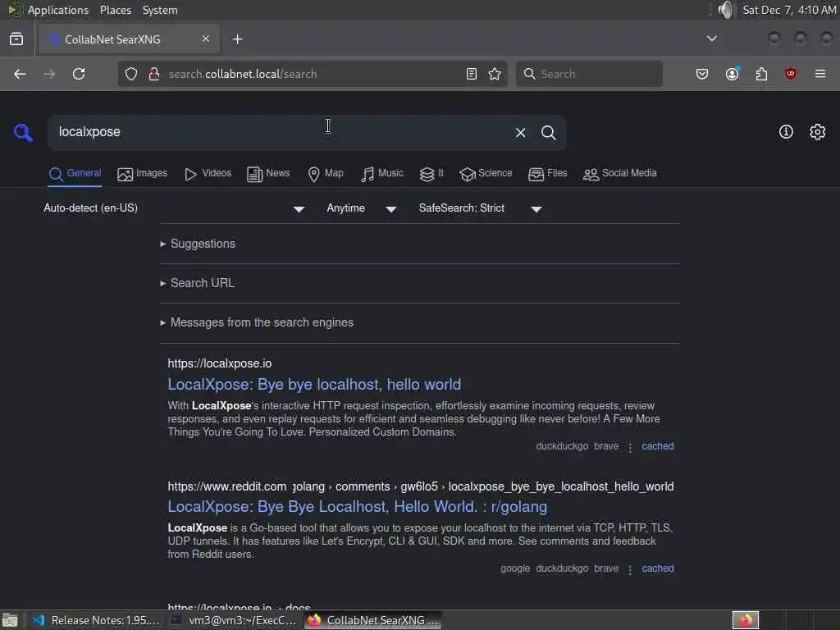This screenshot has height=630, width=840.
Task: Expand Suggestions section
Action: 198,244
